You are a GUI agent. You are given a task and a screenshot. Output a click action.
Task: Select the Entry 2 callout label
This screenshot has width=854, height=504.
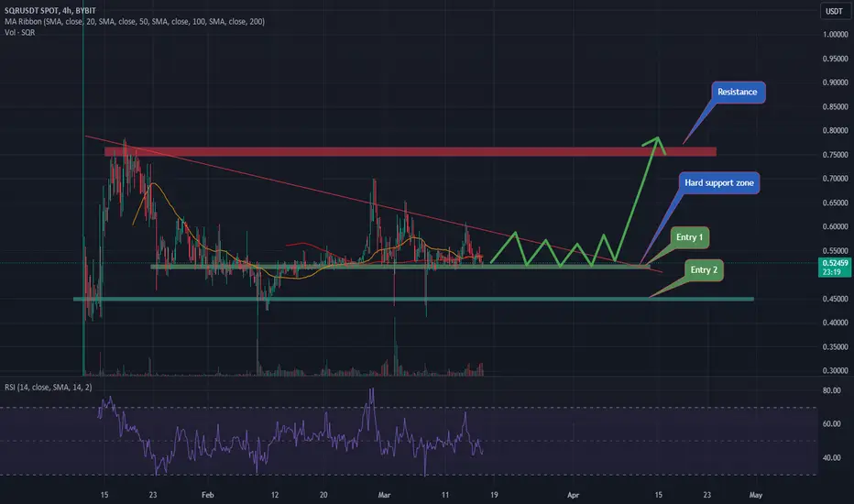704,269
